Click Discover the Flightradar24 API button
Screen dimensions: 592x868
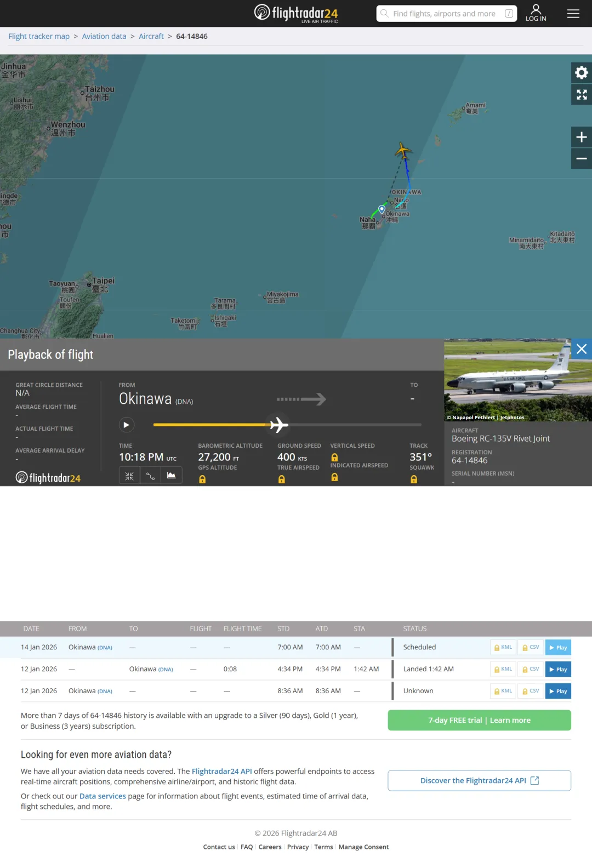click(480, 780)
